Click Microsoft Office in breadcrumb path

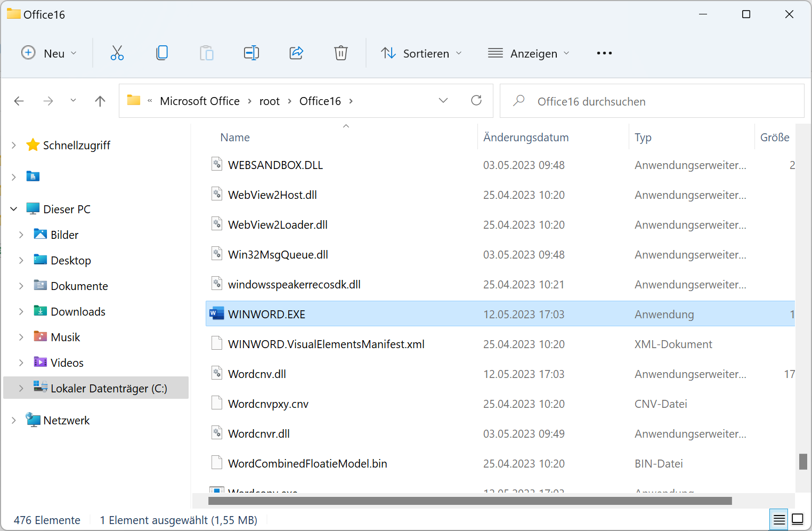pyautogui.click(x=200, y=101)
